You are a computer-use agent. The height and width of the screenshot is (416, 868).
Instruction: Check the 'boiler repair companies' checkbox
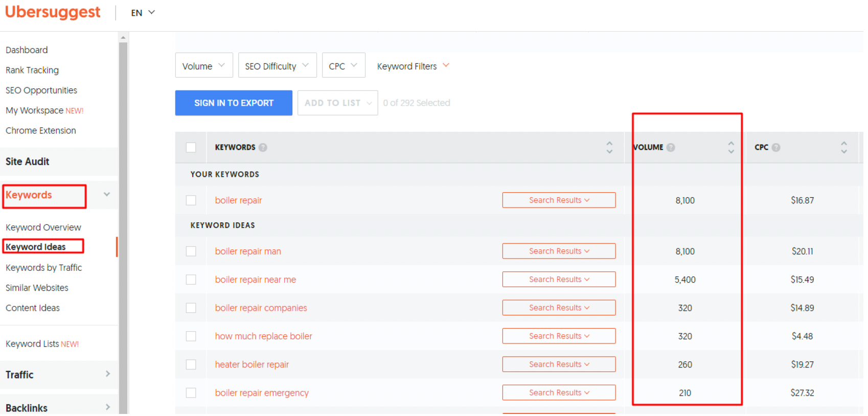pos(191,308)
